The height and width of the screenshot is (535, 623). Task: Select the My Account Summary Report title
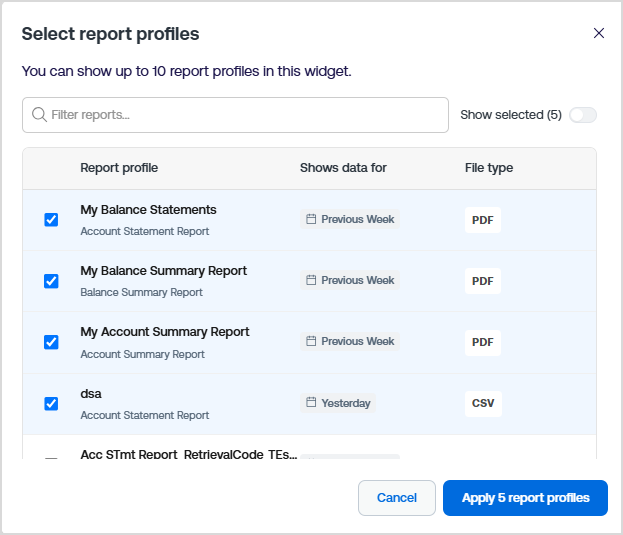tap(164, 332)
